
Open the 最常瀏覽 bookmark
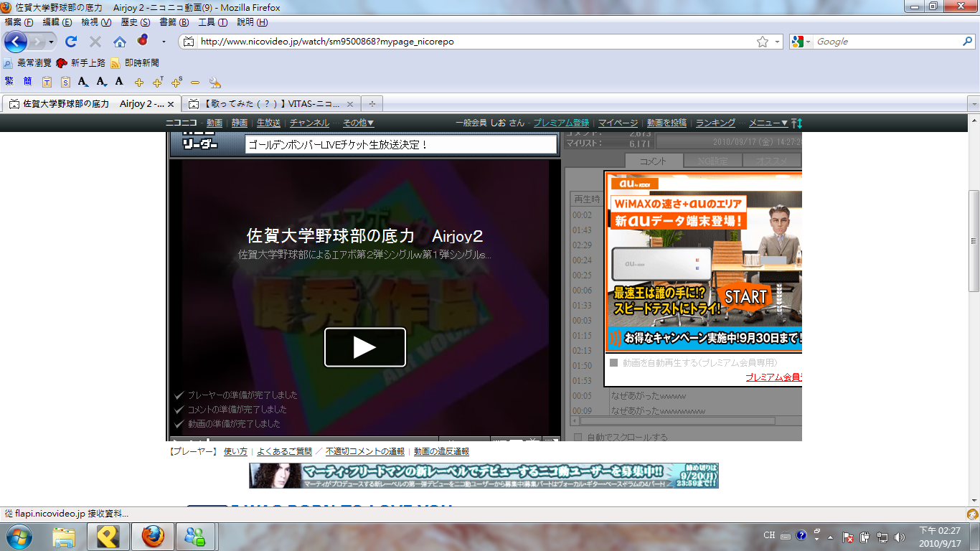28,63
